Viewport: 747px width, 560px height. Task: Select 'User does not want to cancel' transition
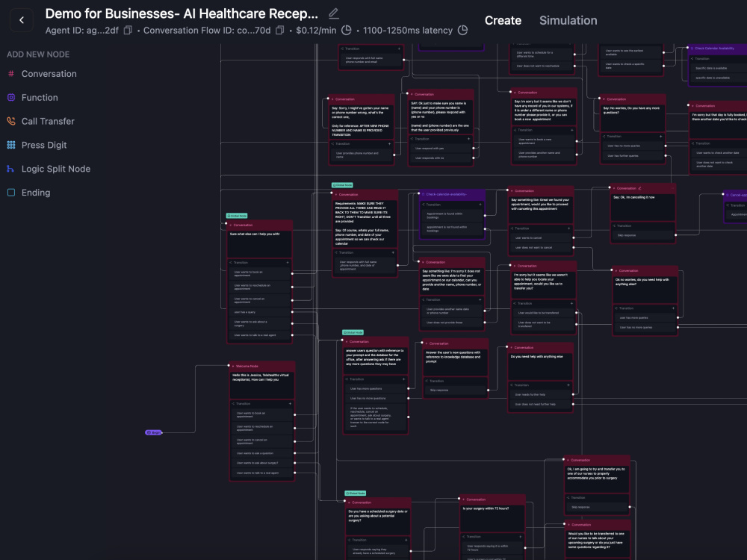pyautogui.click(x=541, y=248)
